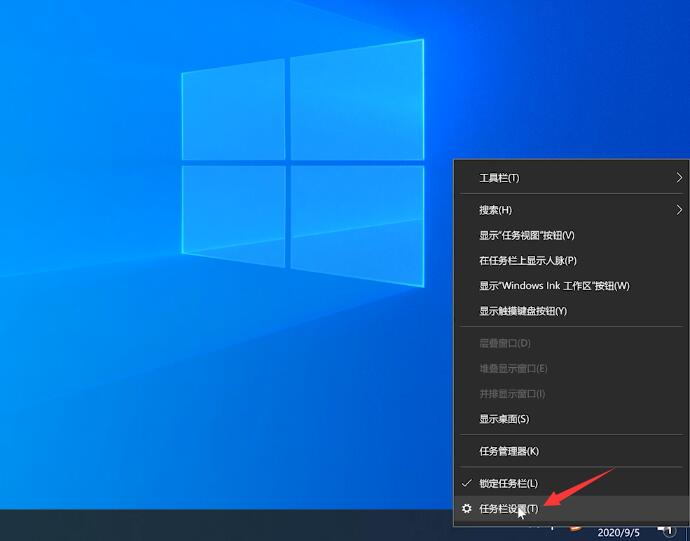Image resolution: width=690 pixels, height=541 pixels.
Task: Open the 工具栏(T) submenu entry
Action: coord(571,178)
